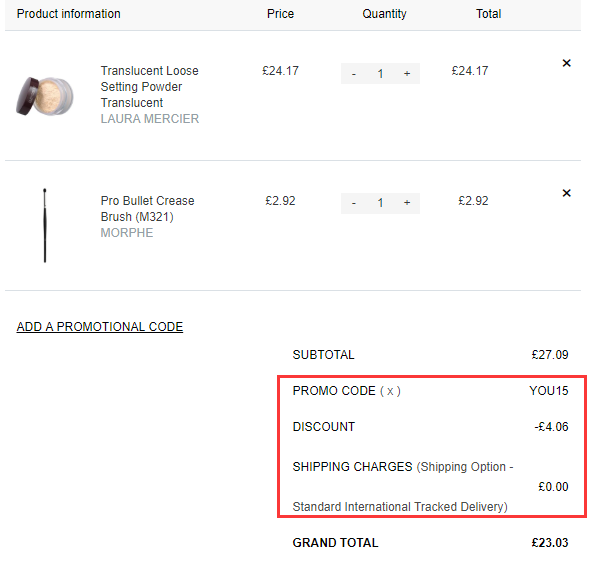The image size is (592, 566).
Task: Decrease quantity of Morphe crease brush
Action: 354,204
